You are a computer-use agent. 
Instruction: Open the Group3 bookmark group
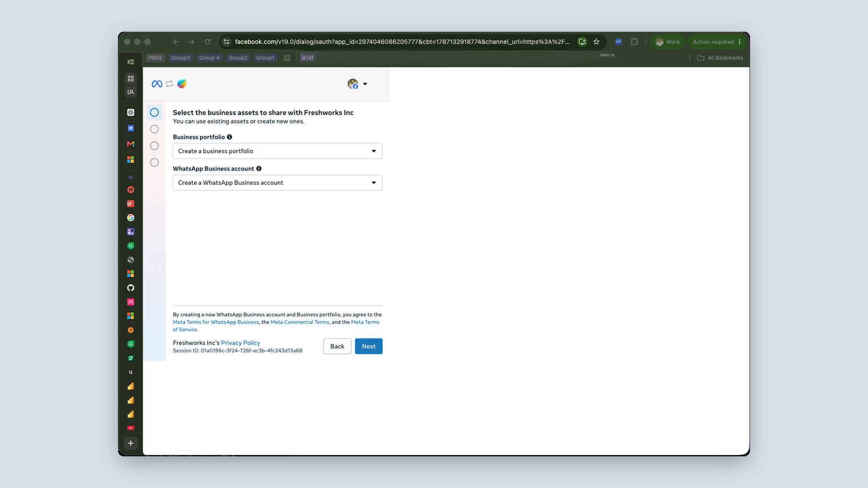181,58
